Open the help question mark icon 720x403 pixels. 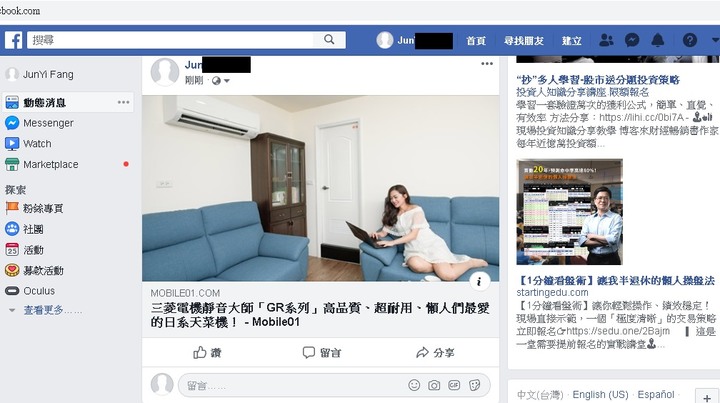click(690, 40)
